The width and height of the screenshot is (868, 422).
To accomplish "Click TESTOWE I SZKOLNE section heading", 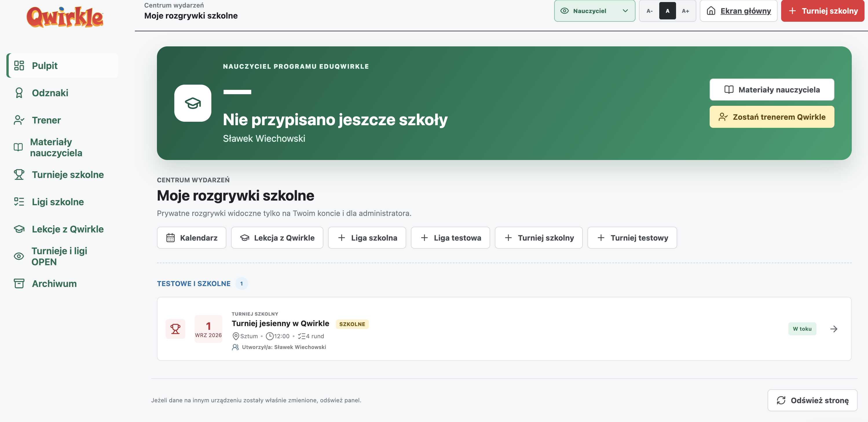I will pyautogui.click(x=194, y=283).
